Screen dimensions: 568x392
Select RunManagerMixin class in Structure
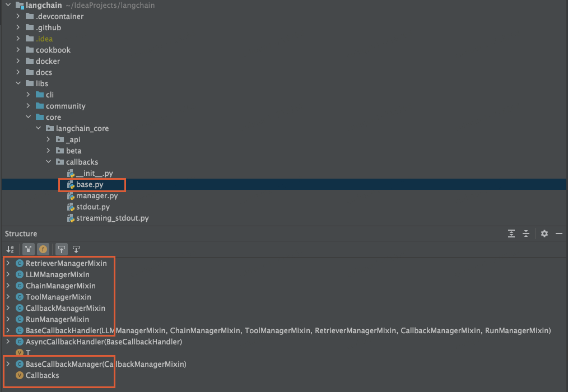57,320
